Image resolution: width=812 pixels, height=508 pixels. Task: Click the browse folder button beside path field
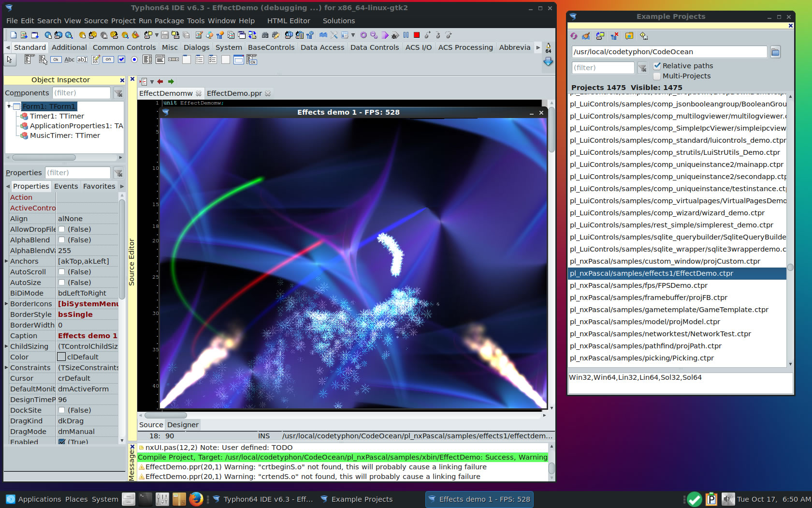(x=775, y=52)
